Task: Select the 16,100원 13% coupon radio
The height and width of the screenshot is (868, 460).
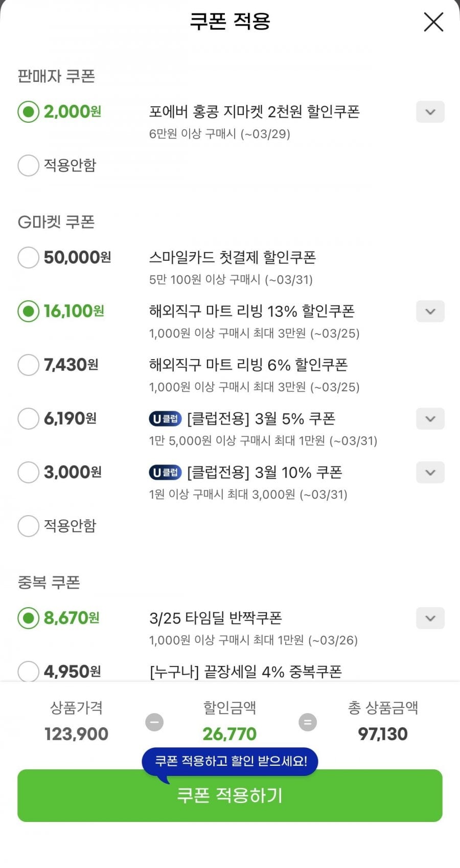Action: (28, 311)
